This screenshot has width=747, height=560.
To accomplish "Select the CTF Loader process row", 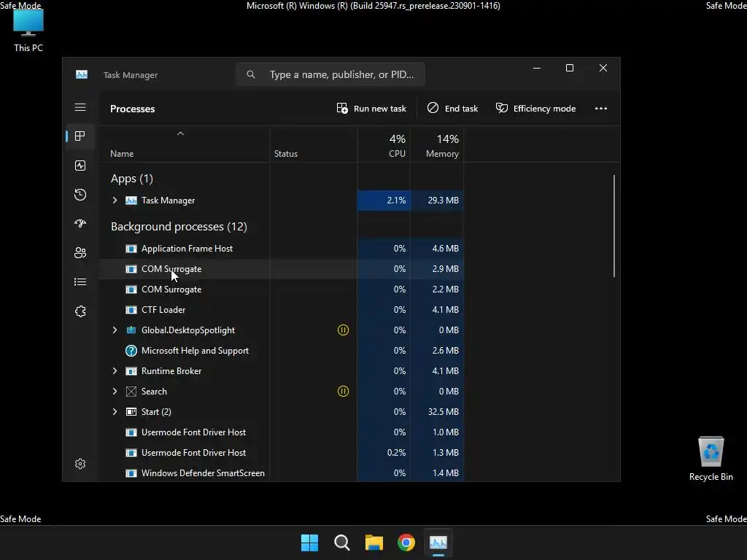I will pyautogui.click(x=282, y=310).
